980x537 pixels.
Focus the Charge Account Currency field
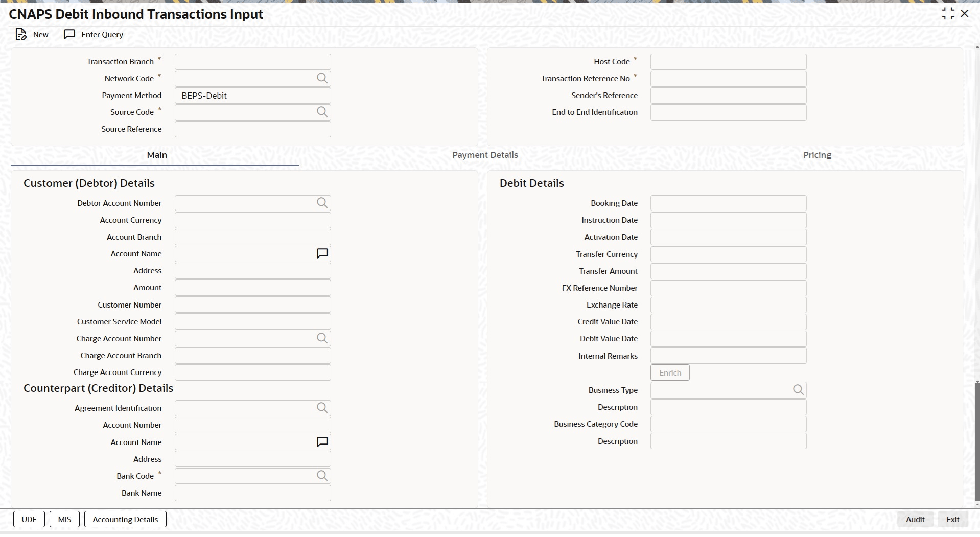tap(253, 372)
